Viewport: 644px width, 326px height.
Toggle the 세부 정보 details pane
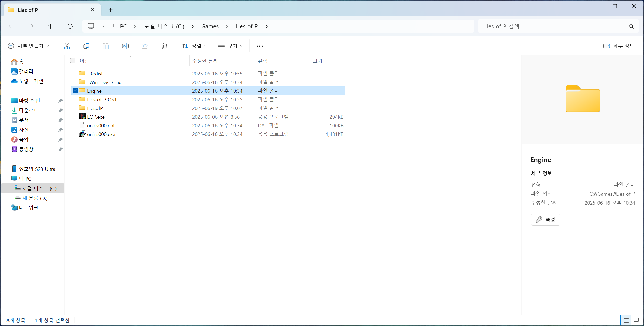pyautogui.click(x=619, y=46)
